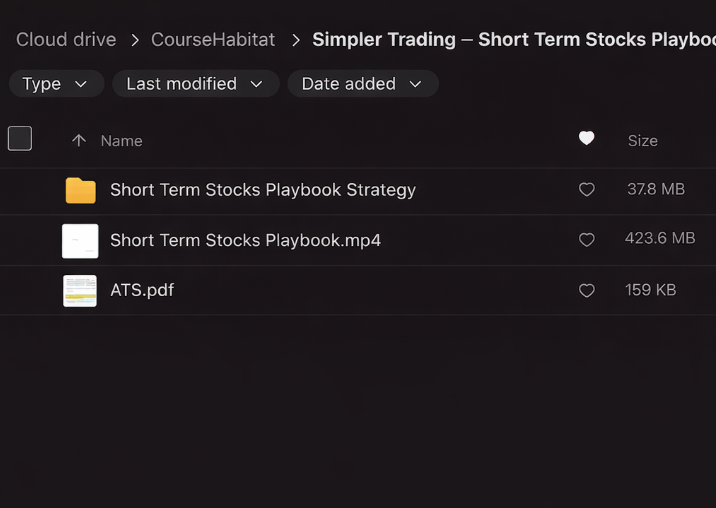Open the Short Term Stocks Playbook.mp4 thumbnail
The width and height of the screenshot is (716, 508).
[x=80, y=241]
